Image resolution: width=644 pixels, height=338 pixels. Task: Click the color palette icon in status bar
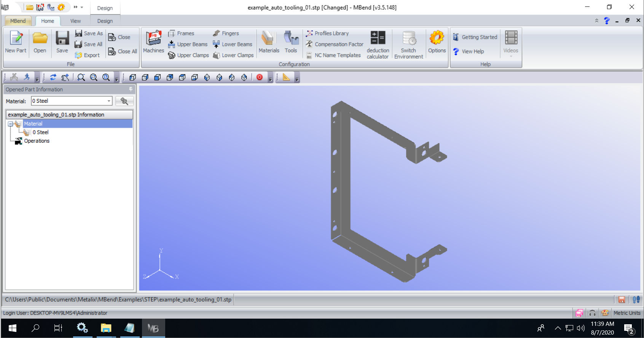pyautogui.click(x=605, y=313)
